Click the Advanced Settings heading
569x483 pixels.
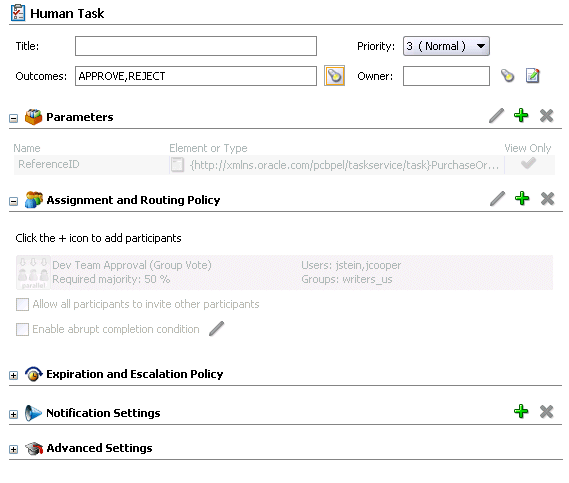point(99,448)
